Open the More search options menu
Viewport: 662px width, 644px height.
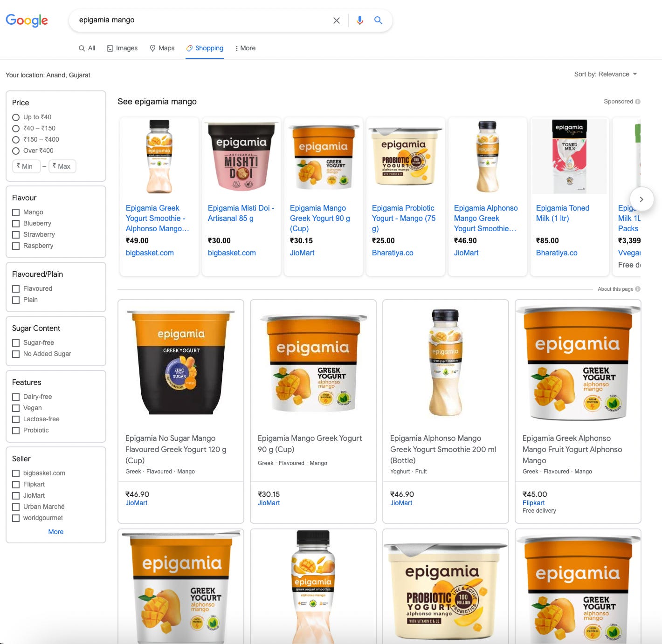[x=245, y=48]
